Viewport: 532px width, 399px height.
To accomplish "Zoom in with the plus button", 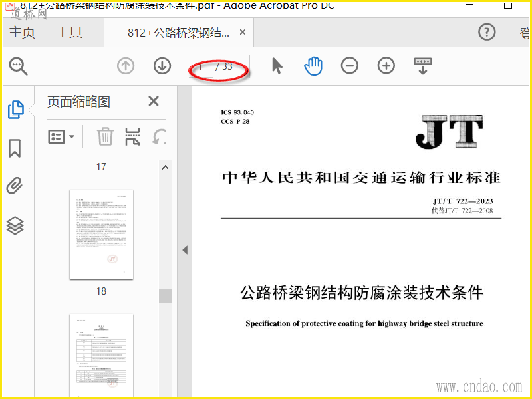I will tap(386, 66).
